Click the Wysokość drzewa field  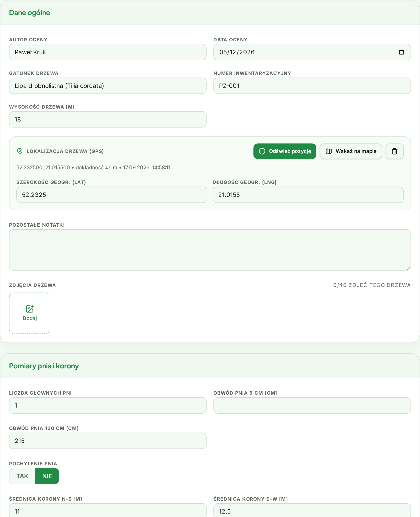tap(108, 119)
